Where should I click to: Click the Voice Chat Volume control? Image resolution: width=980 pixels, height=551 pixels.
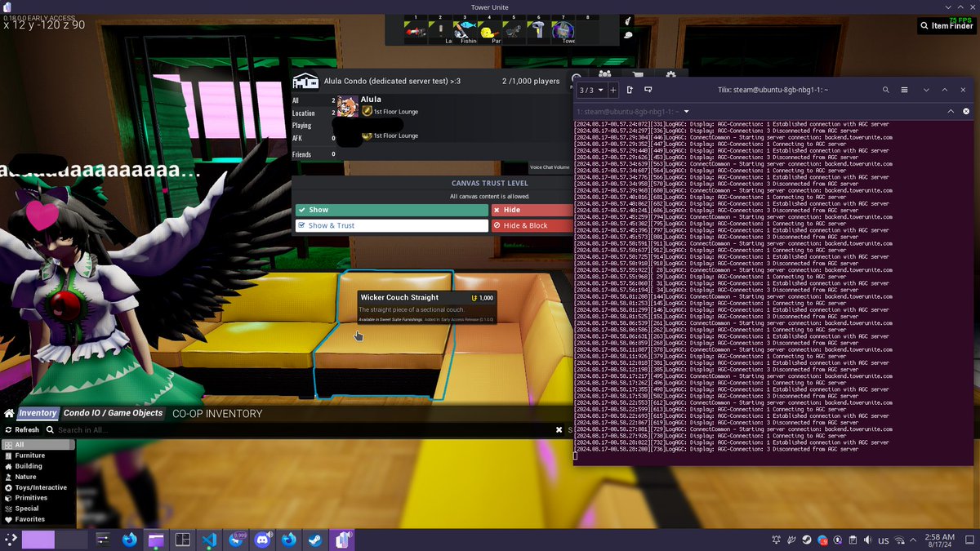click(550, 167)
